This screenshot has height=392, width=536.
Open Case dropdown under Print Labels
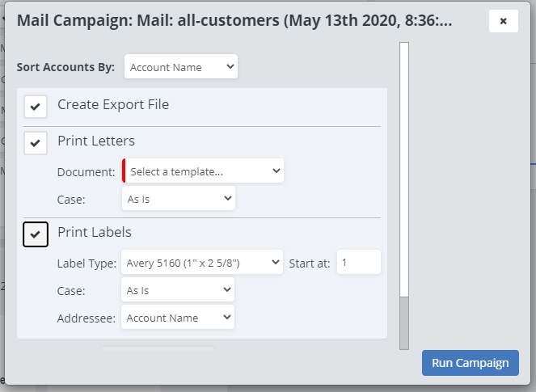(178, 290)
